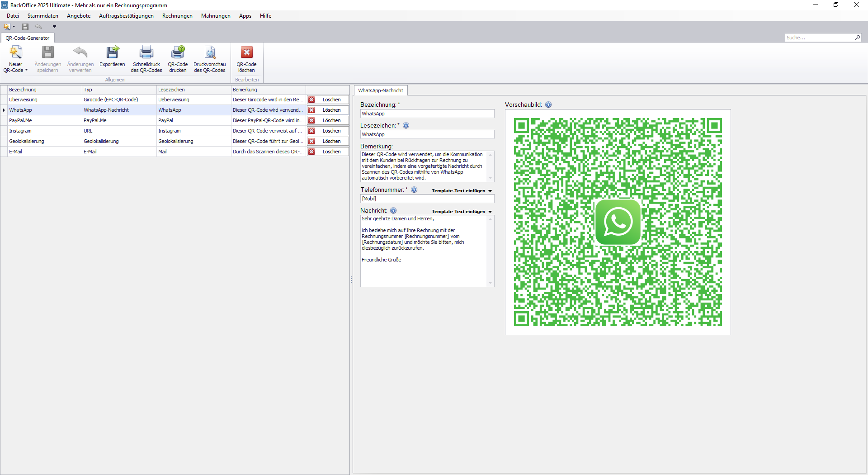Viewport: 868px width, 475px height.
Task: Click the Bezeichnung input field
Action: [x=427, y=114]
